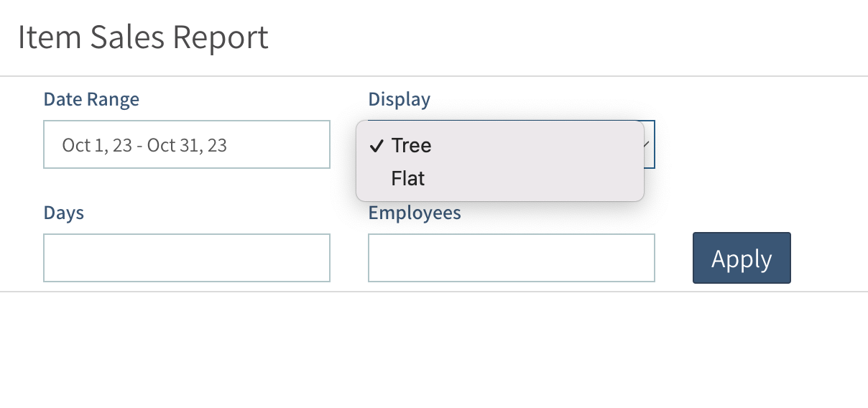
Task: Focus the empty Days input box
Action: [x=187, y=257]
